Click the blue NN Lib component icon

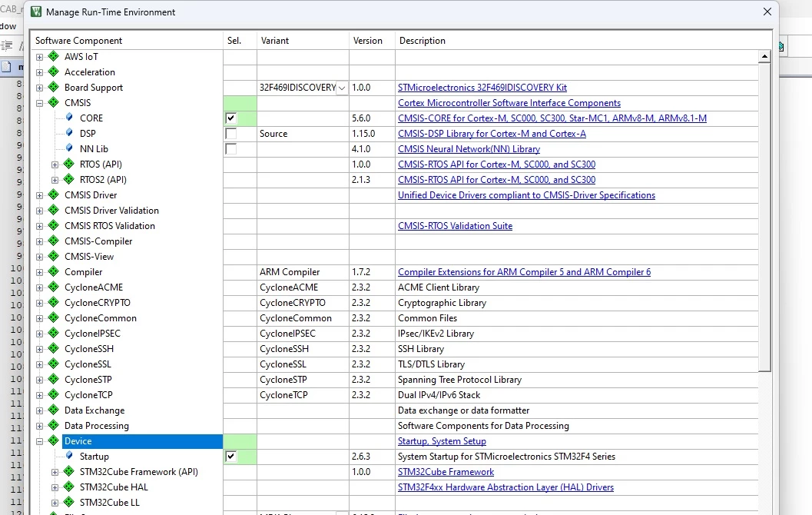(x=69, y=148)
